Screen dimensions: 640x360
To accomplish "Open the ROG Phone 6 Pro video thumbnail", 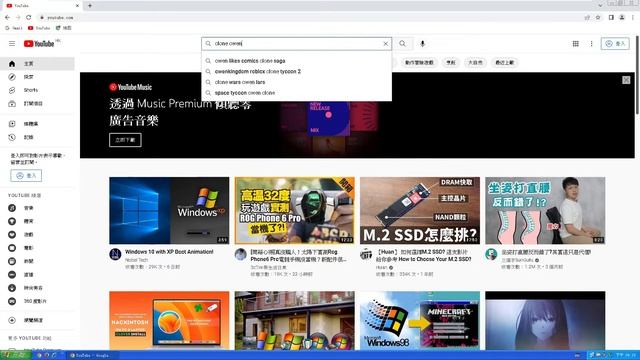I will click(294, 211).
